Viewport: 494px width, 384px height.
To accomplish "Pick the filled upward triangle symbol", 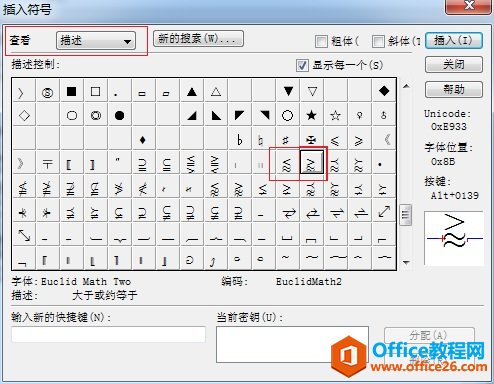I will pyautogui.click(x=192, y=91).
